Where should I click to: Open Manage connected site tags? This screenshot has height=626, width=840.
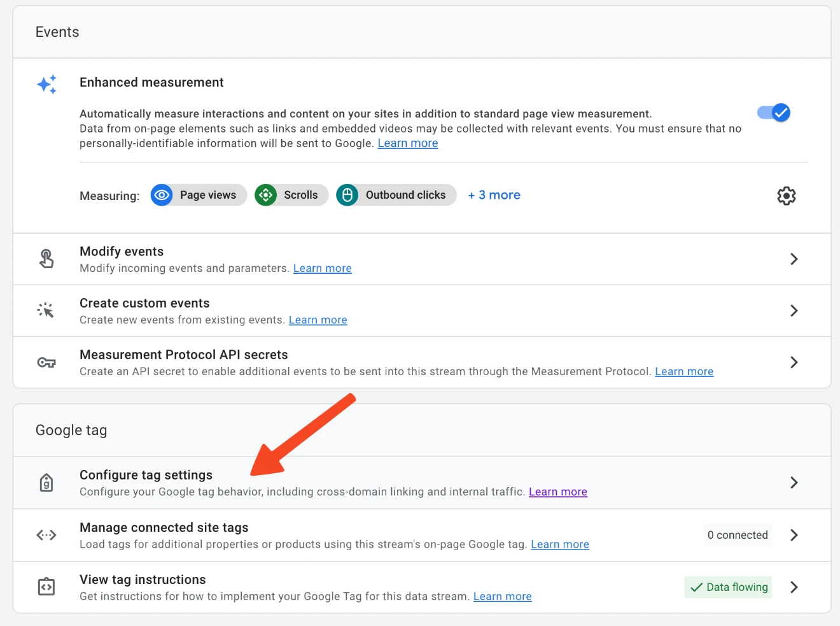422,535
